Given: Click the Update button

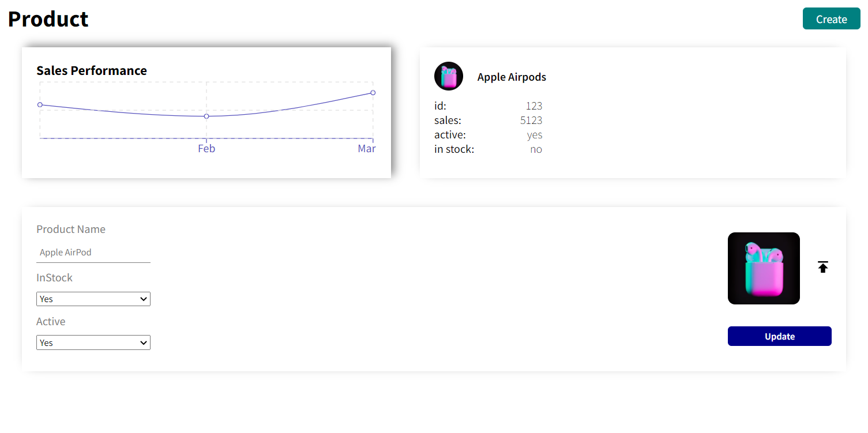Looking at the screenshot, I should pos(780,336).
